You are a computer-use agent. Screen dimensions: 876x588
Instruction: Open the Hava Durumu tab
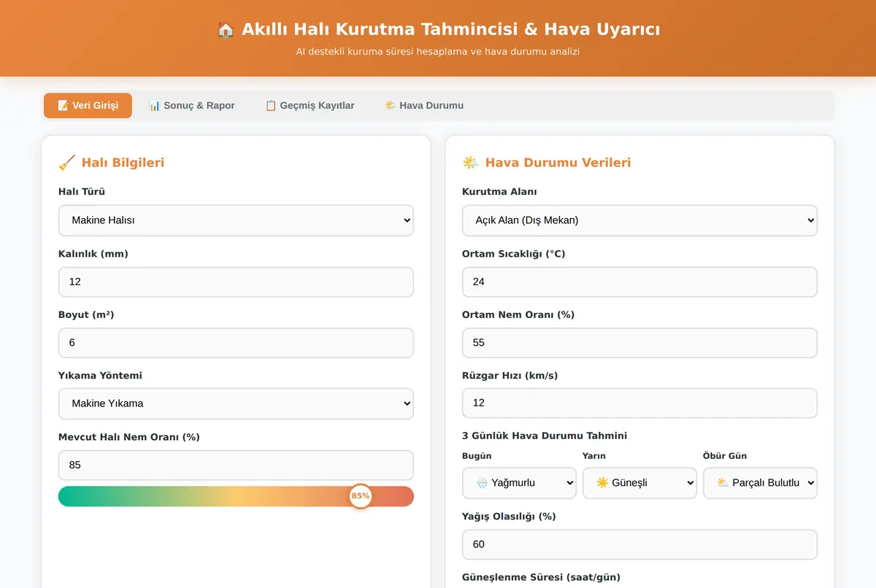[424, 105]
